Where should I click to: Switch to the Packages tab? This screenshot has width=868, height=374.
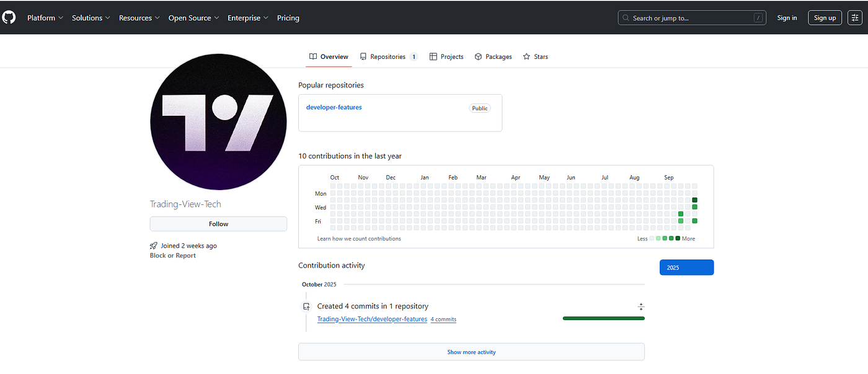click(x=493, y=56)
